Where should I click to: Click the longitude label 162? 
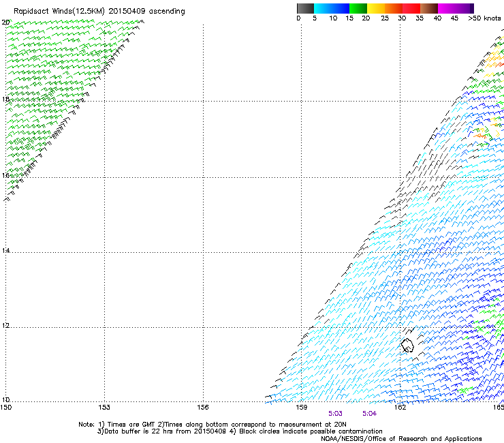pos(400,408)
